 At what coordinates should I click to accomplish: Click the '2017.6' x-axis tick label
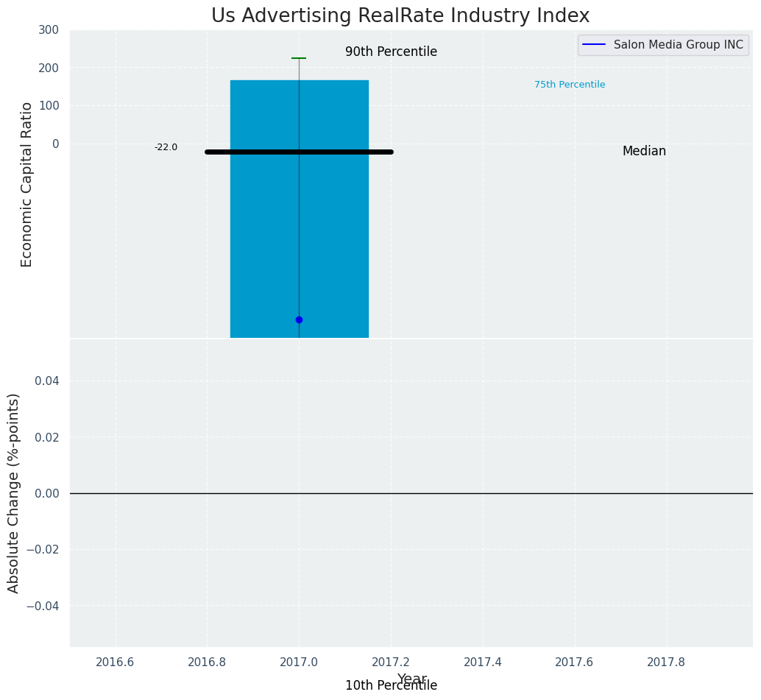click(575, 662)
